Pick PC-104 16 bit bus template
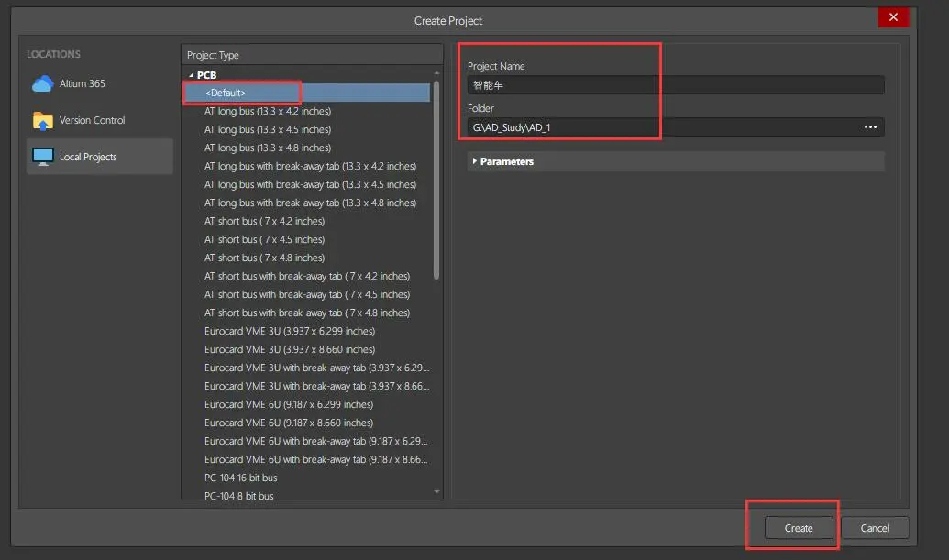This screenshot has height=560, width=949. pyautogui.click(x=240, y=478)
